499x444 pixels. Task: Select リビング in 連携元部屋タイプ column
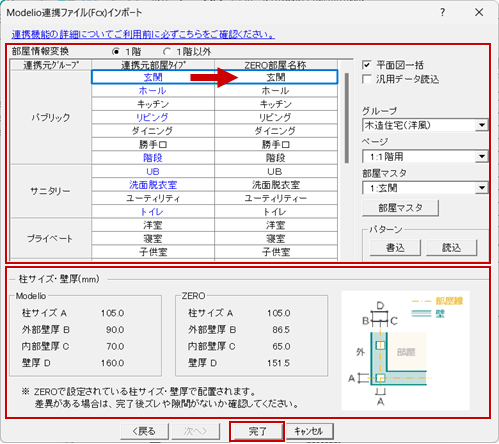(153, 117)
